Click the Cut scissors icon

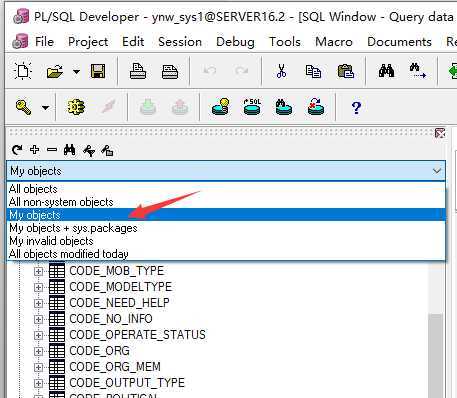coord(281,71)
